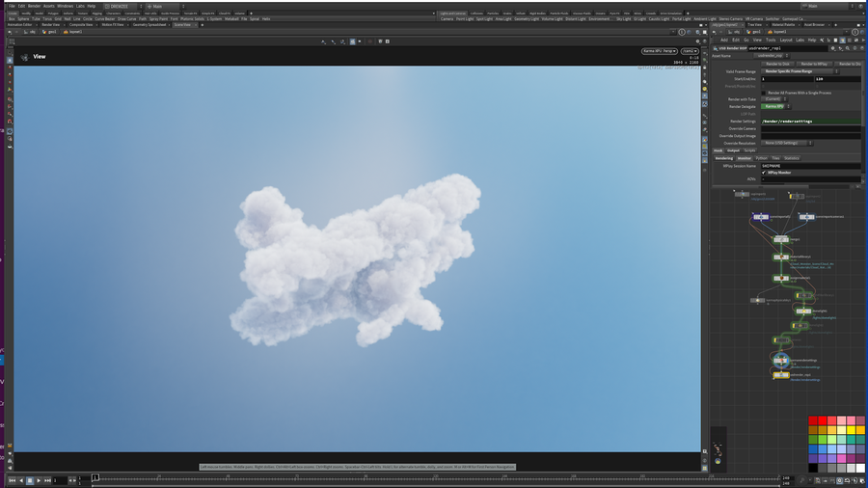Open the Python sub-tab

coord(762,158)
